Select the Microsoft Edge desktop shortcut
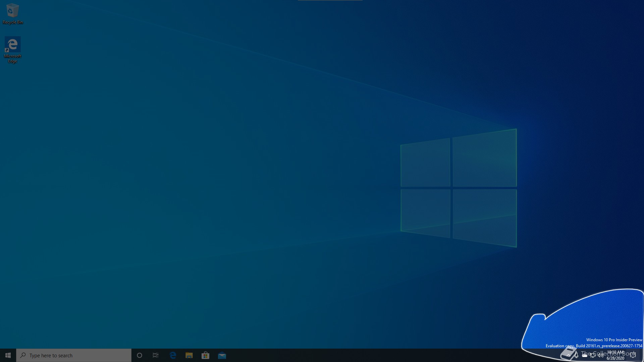644x362 pixels. (x=12, y=50)
